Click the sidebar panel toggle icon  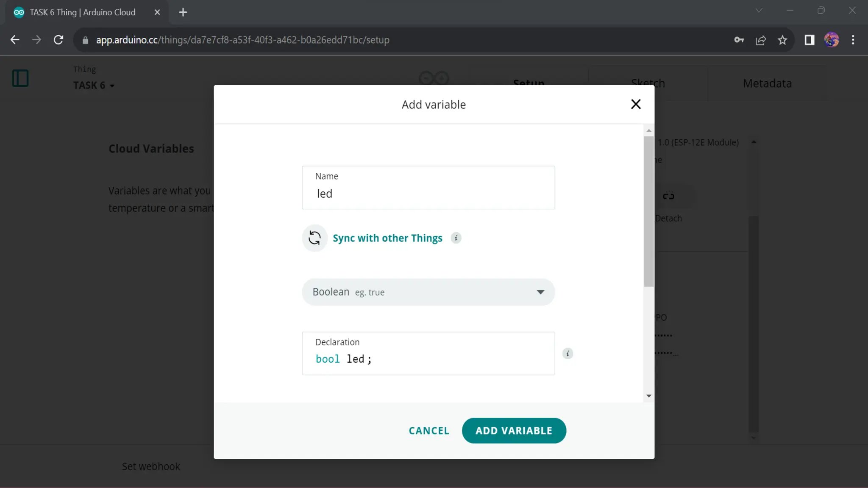tap(20, 78)
